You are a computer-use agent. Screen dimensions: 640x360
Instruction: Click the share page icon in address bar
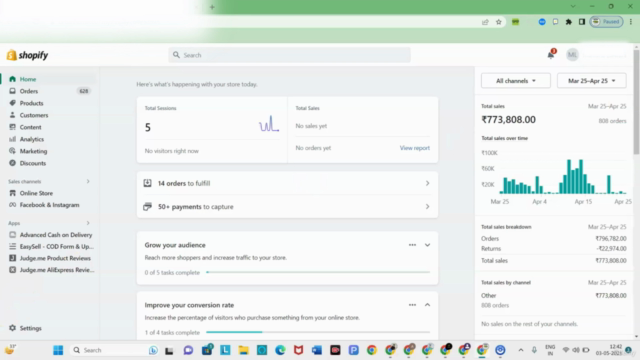click(485, 22)
